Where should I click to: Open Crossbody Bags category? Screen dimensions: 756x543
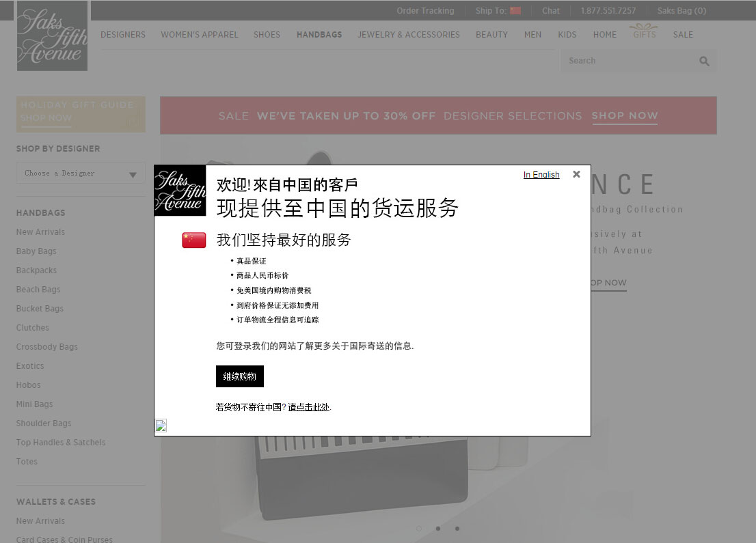pyautogui.click(x=47, y=347)
